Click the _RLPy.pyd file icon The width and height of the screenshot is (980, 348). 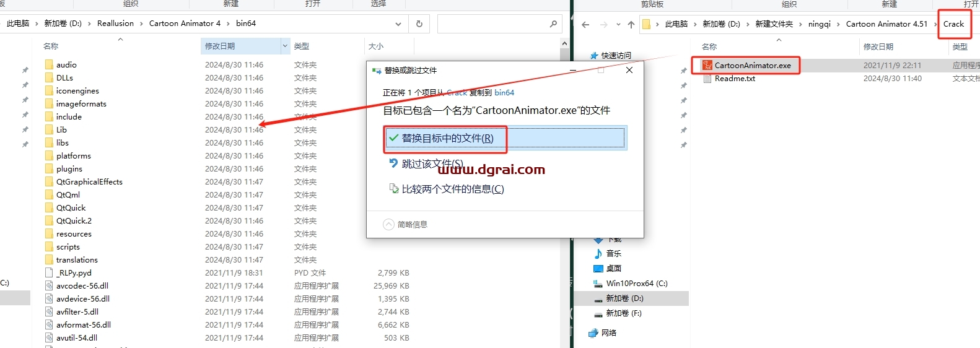[49, 272]
